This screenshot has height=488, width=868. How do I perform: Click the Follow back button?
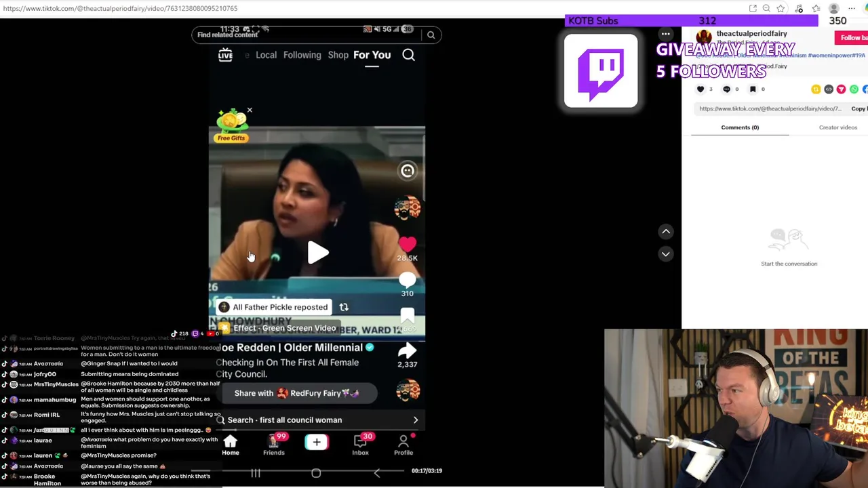point(852,38)
